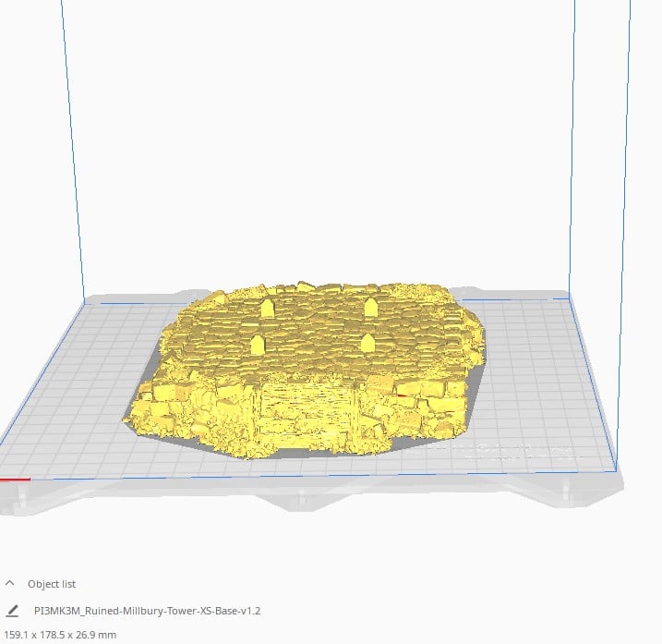The image size is (662, 644).
Task: Click the front-right peg on the model's floor
Action: tap(367, 343)
